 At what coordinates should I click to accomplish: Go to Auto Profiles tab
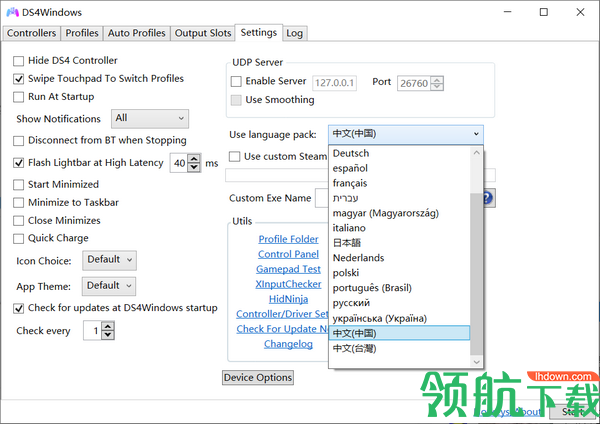tap(137, 33)
